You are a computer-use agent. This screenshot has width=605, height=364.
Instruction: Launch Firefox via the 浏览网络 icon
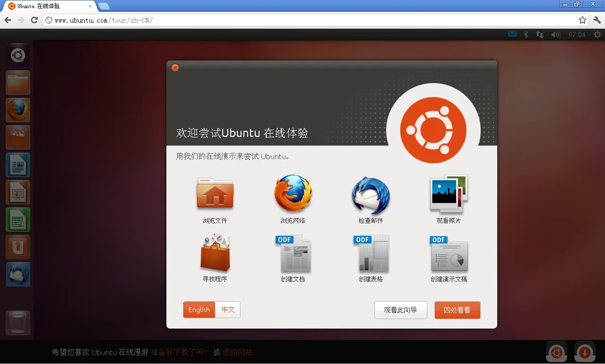[x=293, y=194]
